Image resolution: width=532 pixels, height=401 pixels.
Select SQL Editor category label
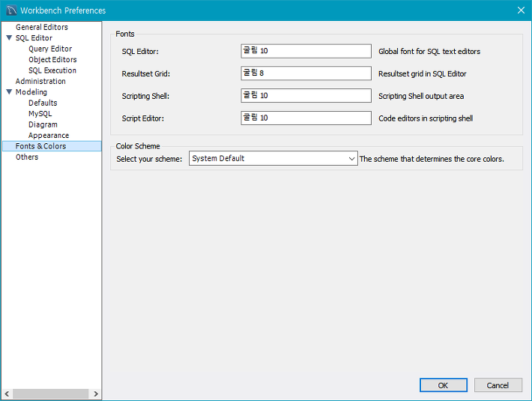(x=34, y=38)
